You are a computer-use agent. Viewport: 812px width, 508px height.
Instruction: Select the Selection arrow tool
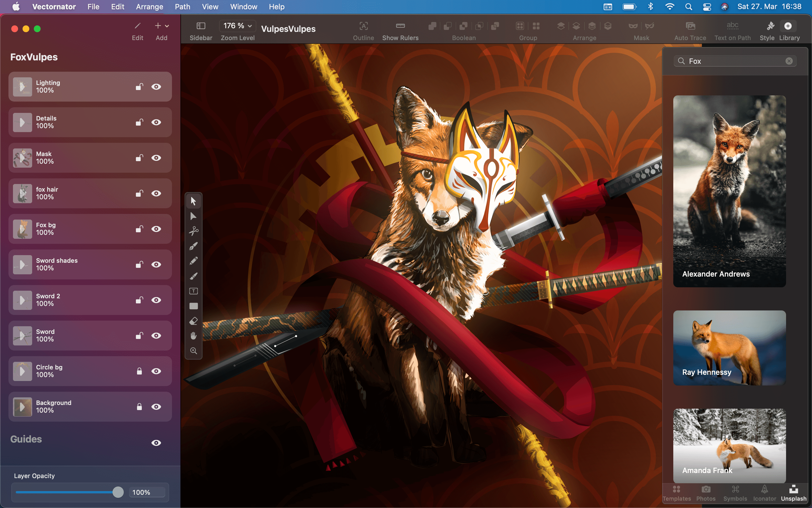pos(193,201)
